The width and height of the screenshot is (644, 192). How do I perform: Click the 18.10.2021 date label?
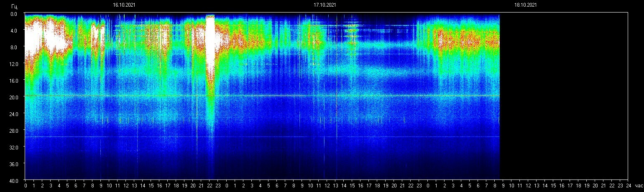pos(526,5)
